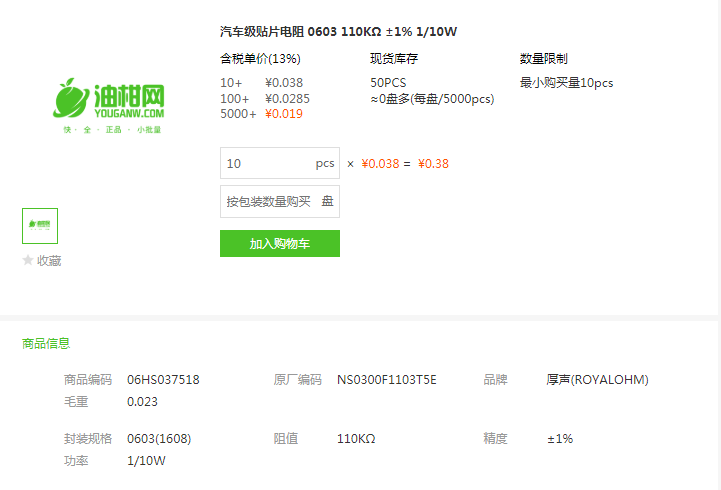Click the star favorite icon
Image resolution: width=721 pixels, height=490 pixels.
28,260
